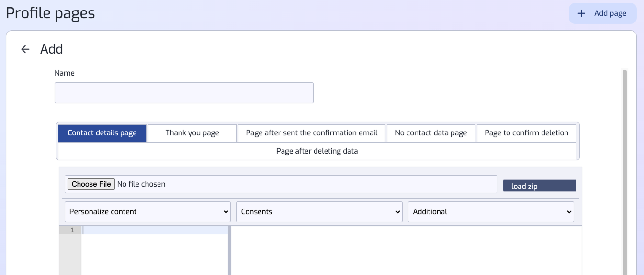Select the Contact details page tab
The image size is (644, 275).
click(x=102, y=133)
